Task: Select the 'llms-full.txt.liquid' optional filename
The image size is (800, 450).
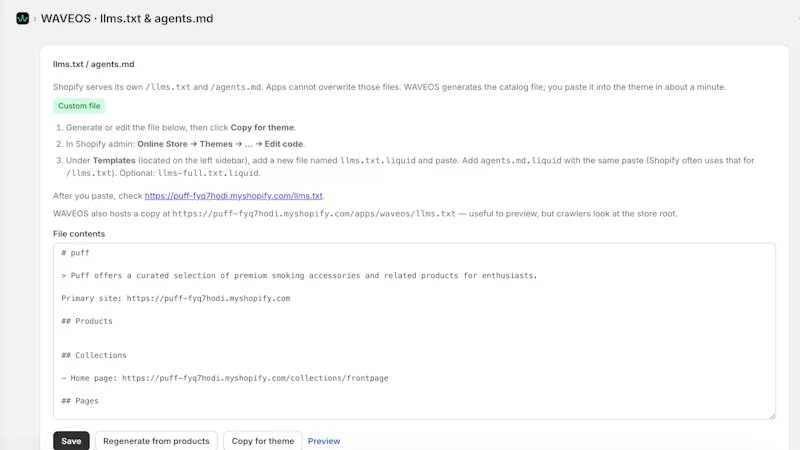Action: click(x=208, y=173)
